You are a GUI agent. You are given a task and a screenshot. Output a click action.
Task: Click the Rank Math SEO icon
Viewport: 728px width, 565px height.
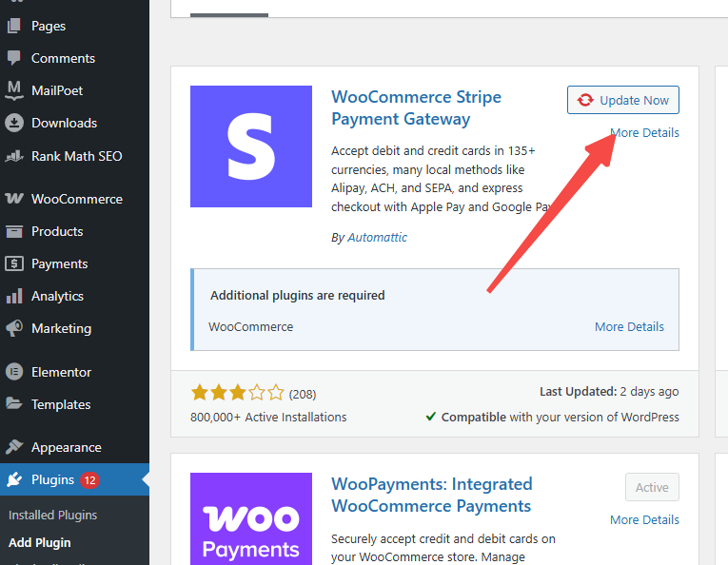coord(14,156)
